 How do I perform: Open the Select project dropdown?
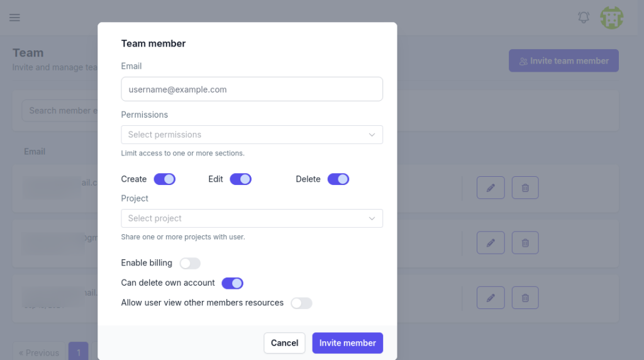pyautogui.click(x=252, y=218)
